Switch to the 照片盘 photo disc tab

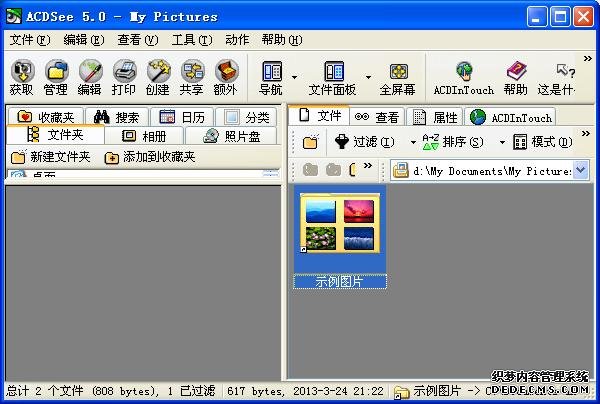click(x=231, y=135)
